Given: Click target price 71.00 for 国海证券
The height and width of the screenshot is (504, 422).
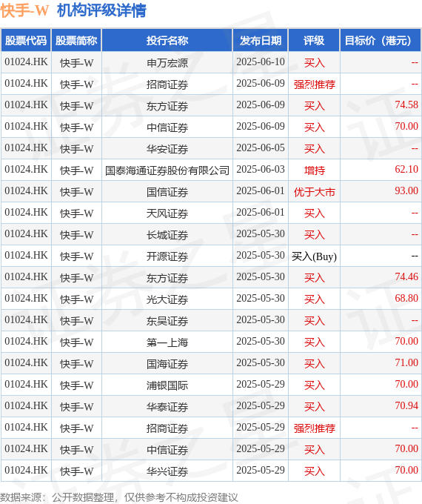Looking at the screenshot, I should (x=406, y=362).
